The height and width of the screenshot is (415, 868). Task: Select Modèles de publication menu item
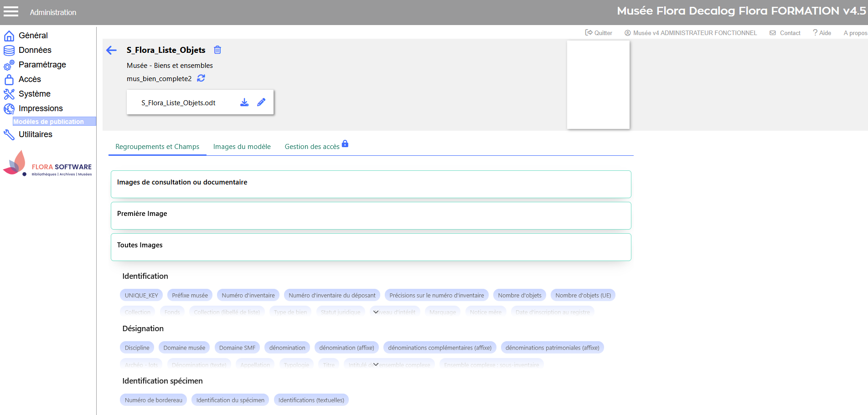coord(49,122)
